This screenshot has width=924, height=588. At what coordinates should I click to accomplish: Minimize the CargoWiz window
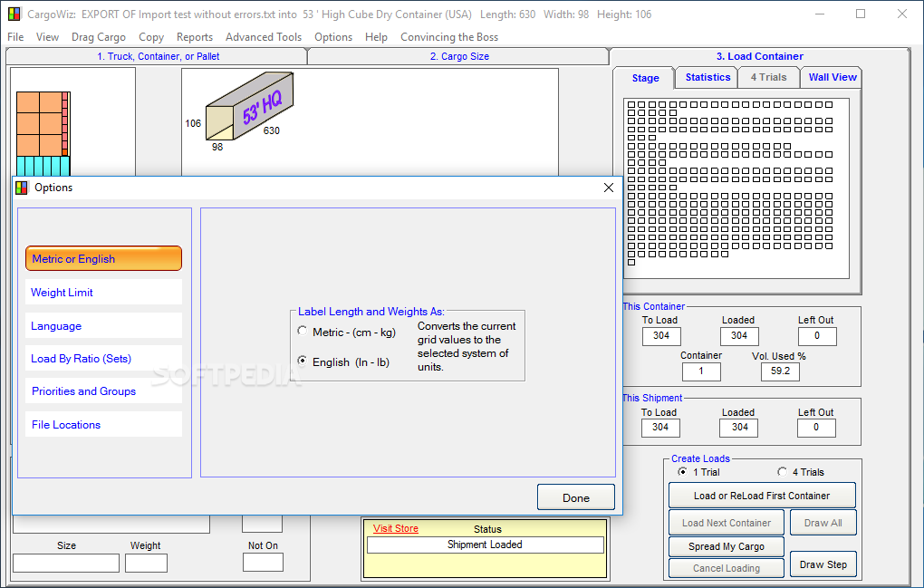819,14
